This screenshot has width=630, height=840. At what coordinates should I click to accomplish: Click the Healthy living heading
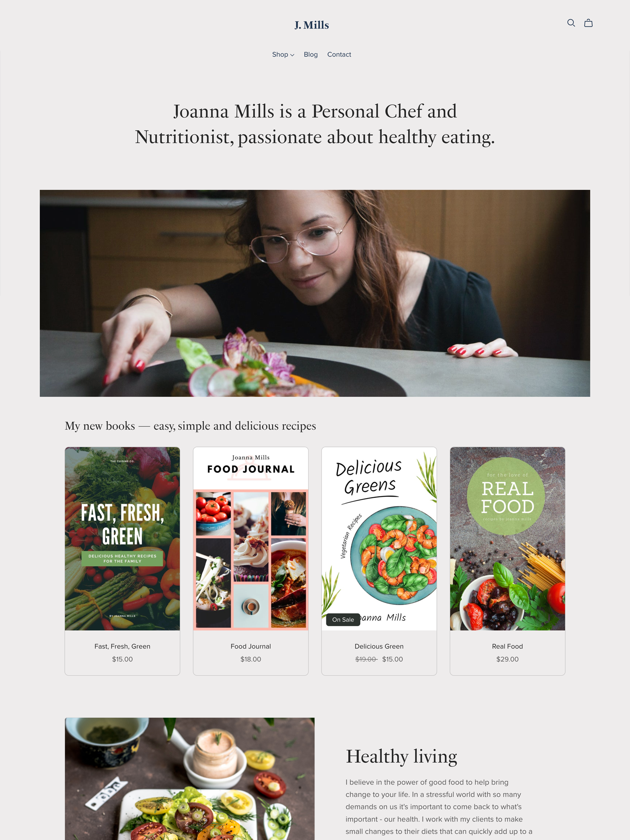(401, 756)
